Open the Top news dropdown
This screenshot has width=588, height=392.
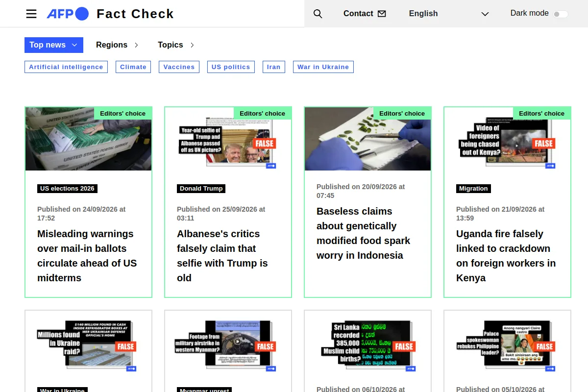coord(54,45)
